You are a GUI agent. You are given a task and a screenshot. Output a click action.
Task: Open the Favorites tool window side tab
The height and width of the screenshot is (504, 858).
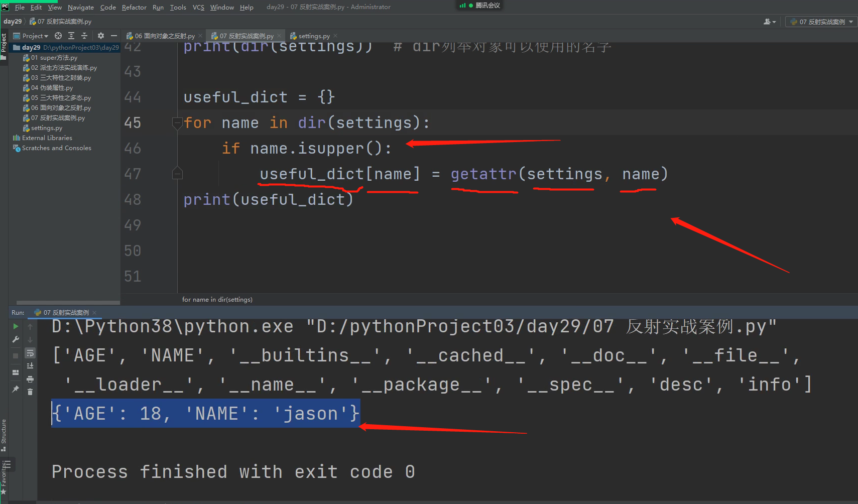[4, 479]
